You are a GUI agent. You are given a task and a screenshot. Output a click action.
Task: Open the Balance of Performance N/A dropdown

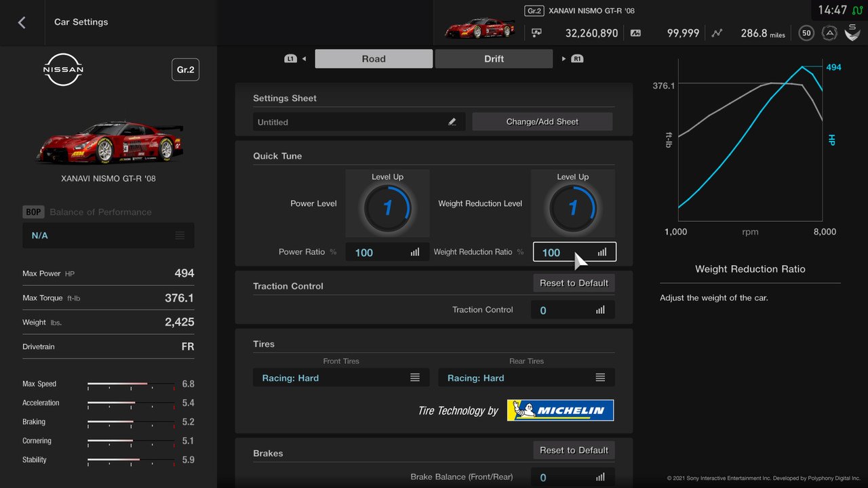(108, 235)
